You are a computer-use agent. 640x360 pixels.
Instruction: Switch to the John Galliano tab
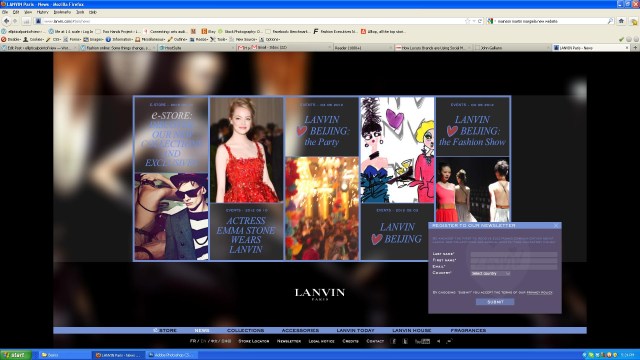(x=513, y=48)
